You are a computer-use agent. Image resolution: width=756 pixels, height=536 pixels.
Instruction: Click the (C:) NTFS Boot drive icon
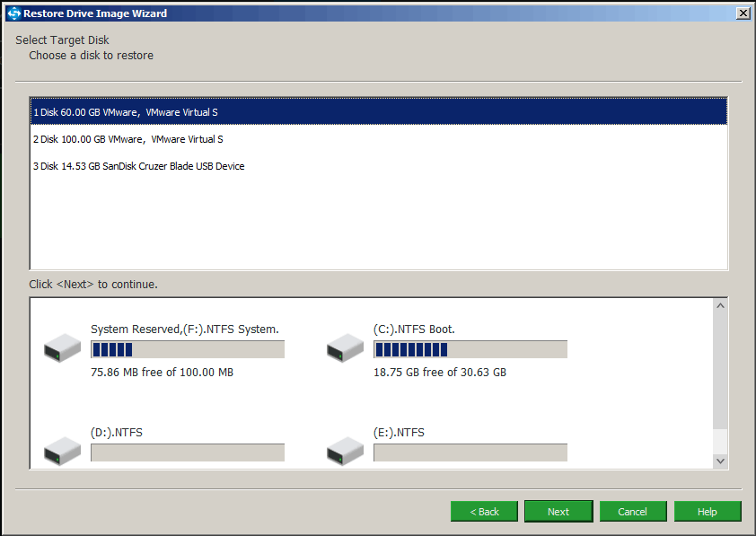click(345, 347)
